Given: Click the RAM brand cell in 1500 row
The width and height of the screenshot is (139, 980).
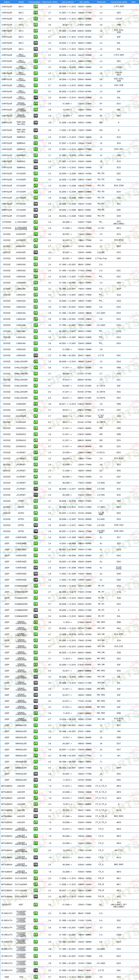Looking at the screenshot, I should click(7, 977).
